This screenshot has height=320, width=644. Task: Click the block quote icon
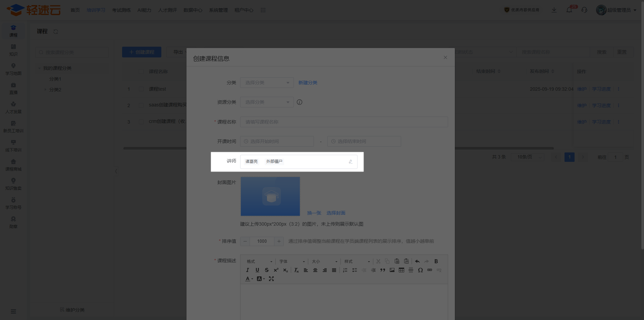click(x=383, y=270)
